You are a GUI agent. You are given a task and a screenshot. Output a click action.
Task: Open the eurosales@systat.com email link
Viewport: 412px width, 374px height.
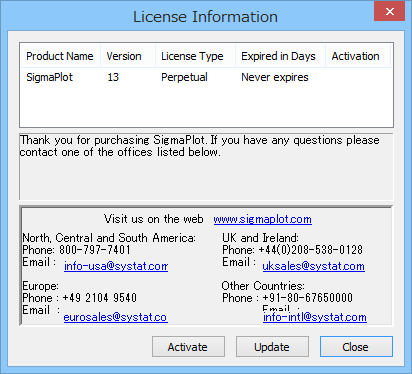tap(115, 317)
